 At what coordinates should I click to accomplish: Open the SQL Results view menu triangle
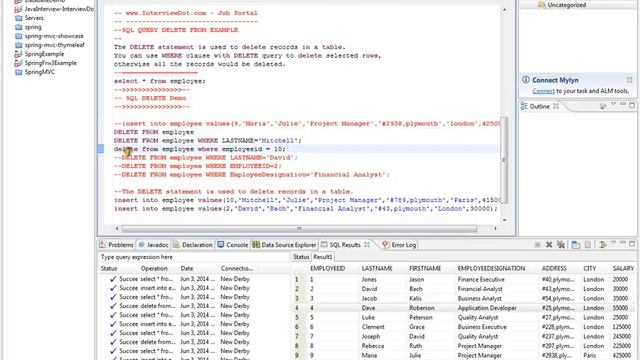coord(613,243)
